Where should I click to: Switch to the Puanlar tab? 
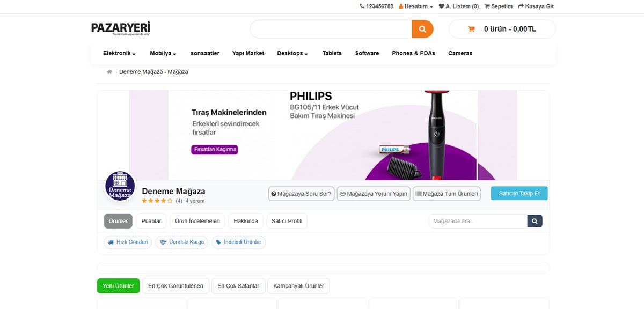[151, 221]
